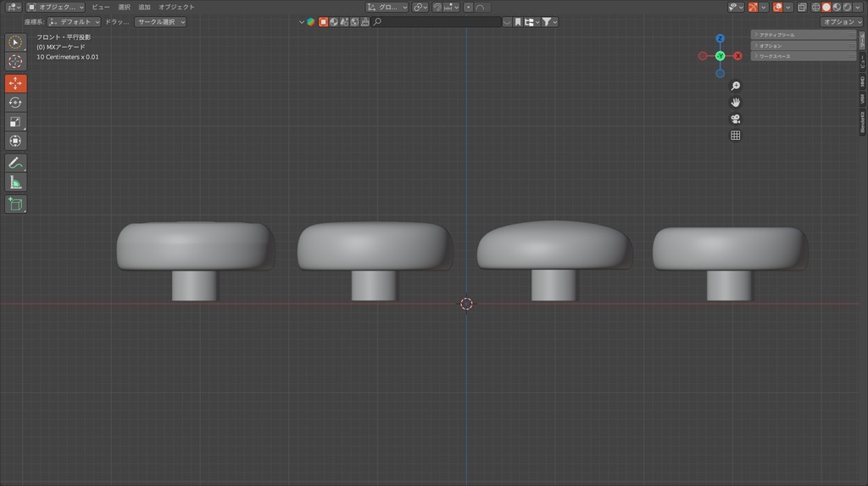This screenshot has height=486, width=868.
Task: Click the blue Z axis gizmo circle
Action: tap(720, 38)
